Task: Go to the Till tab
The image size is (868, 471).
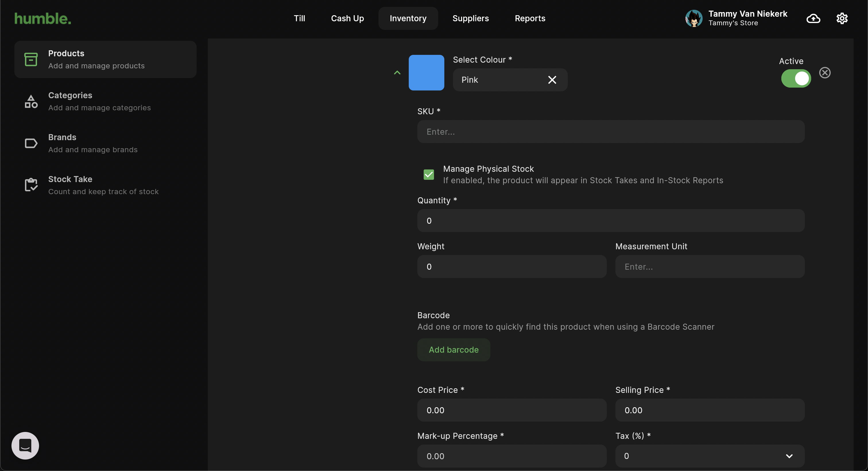Action: 299,19
